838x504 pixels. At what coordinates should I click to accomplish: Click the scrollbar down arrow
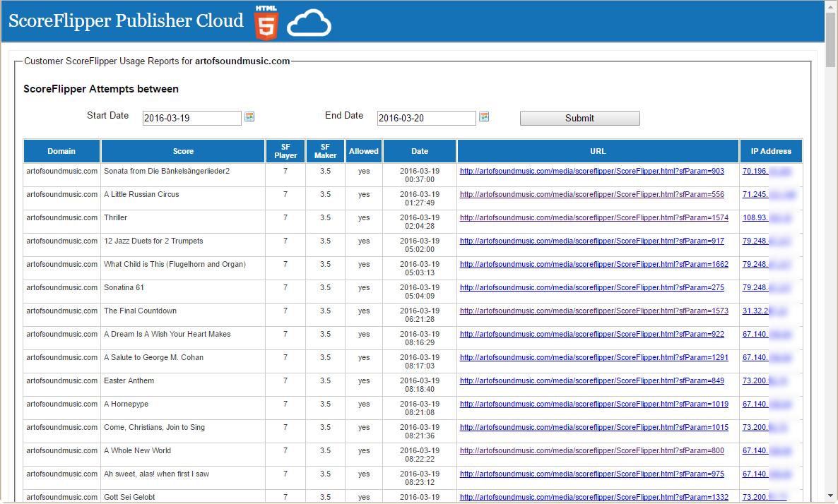[830, 496]
